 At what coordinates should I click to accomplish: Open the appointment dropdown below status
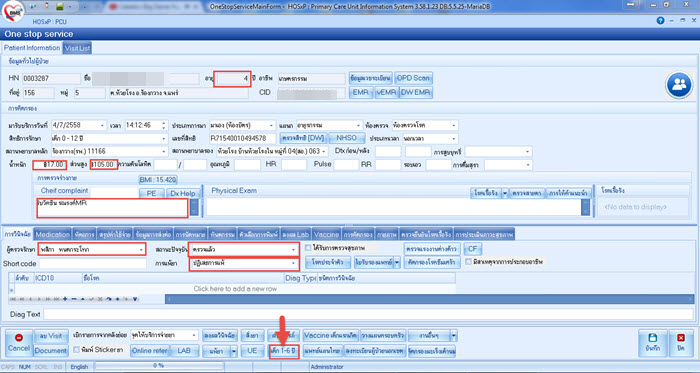(x=294, y=263)
